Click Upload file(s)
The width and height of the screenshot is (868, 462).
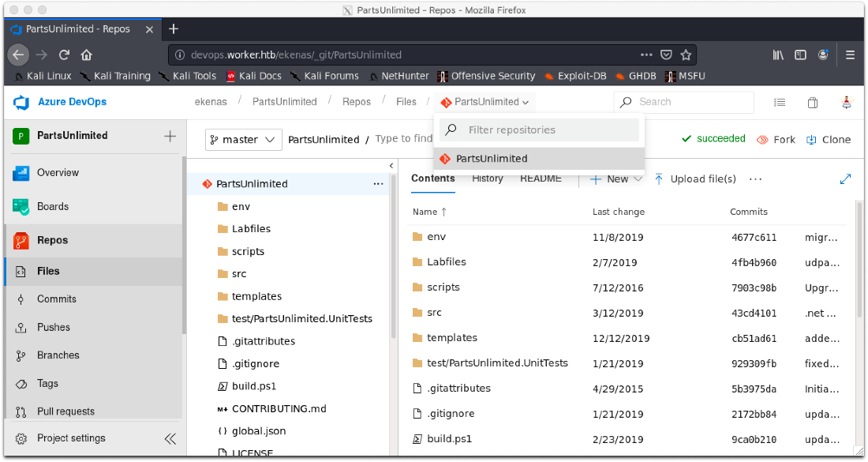[x=695, y=179]
